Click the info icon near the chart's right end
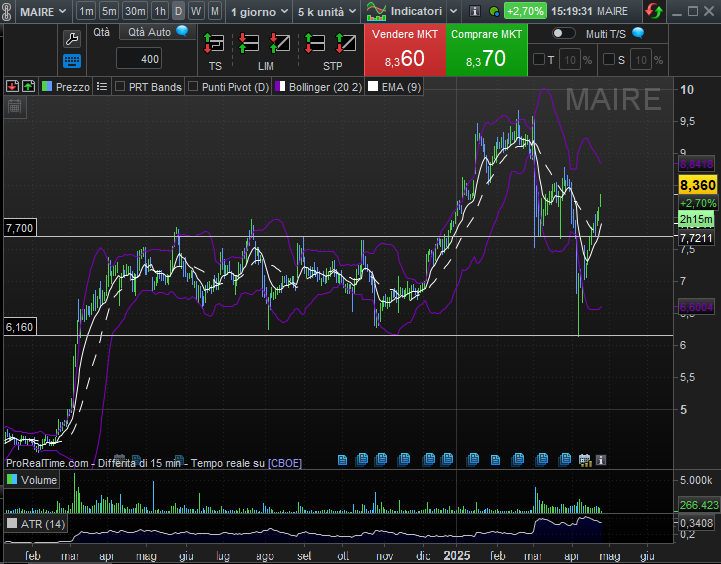Viewport: 721px width, 564px height. pyautogui.click(x=601, y=460)
